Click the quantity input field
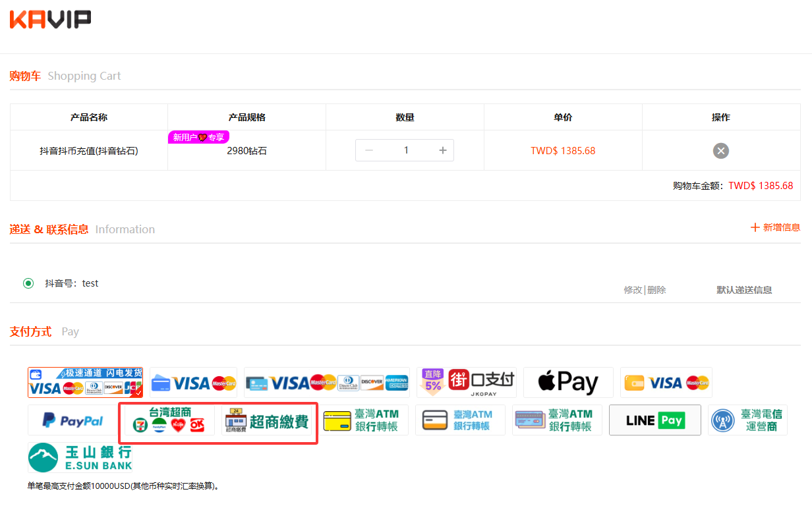This screenshot has width=812, height=506. pos(406,150)
